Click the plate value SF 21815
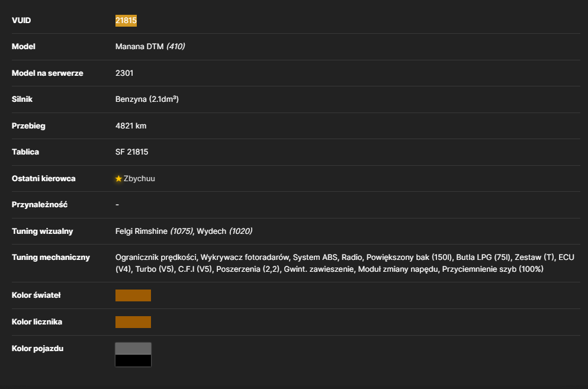588x389 pixels. [131, 152]
